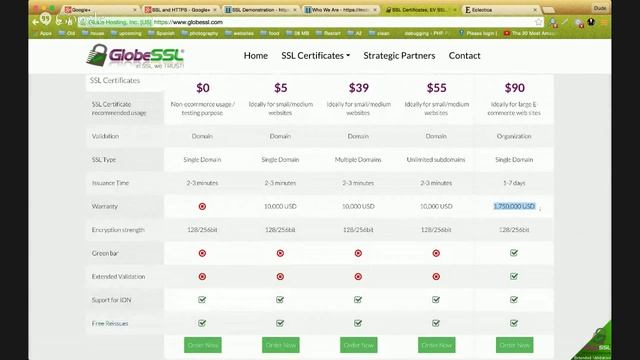Click the magnifier extension icon beside the star
Screen dimensions: 640x360
[553, 22]
